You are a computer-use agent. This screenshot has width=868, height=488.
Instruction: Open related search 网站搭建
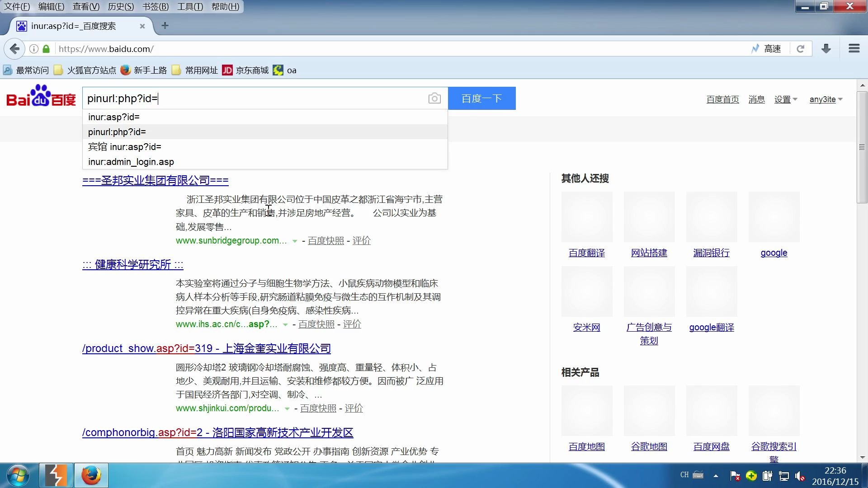(x=649, y=253)
